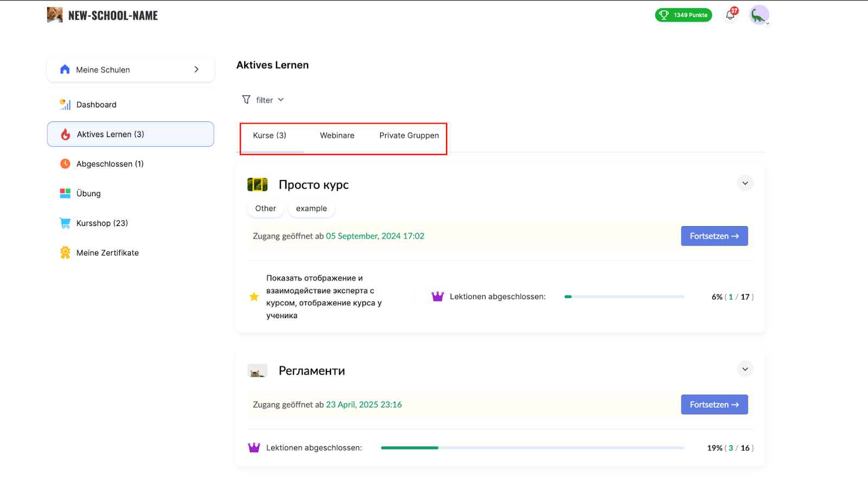The image size is (868, 477).
Task: Expand the Просто курс course card
Action: pyautogui.click(x=745, y=183)
